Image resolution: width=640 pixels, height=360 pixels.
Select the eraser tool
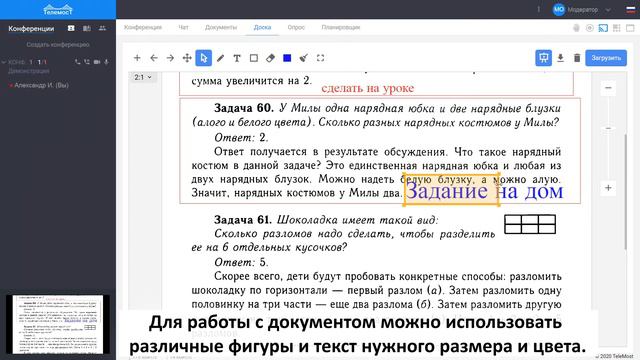click(270, 58)
